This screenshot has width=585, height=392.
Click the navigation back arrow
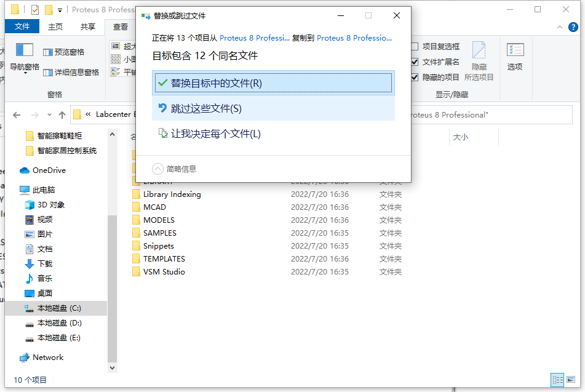[x=17, y=114]
